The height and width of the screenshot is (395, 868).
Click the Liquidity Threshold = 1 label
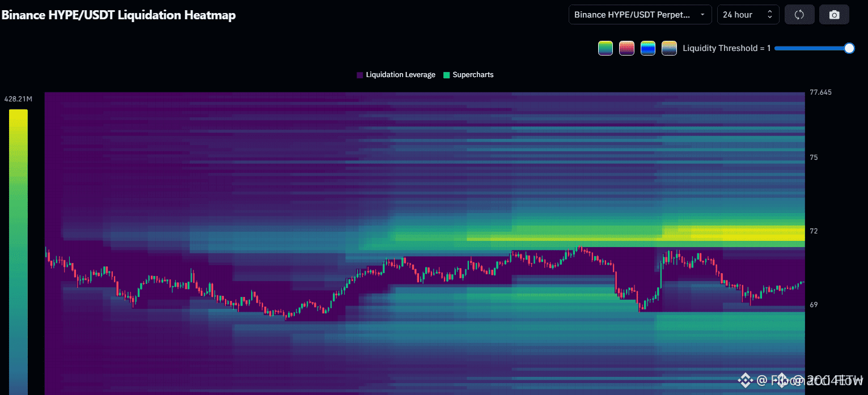coord(726,48)
